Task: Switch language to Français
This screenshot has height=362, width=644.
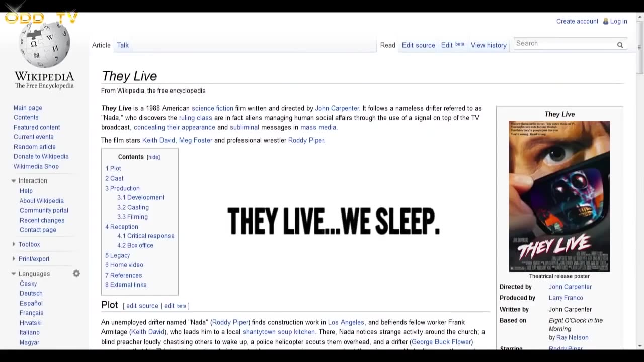Action: click(32, 313)
